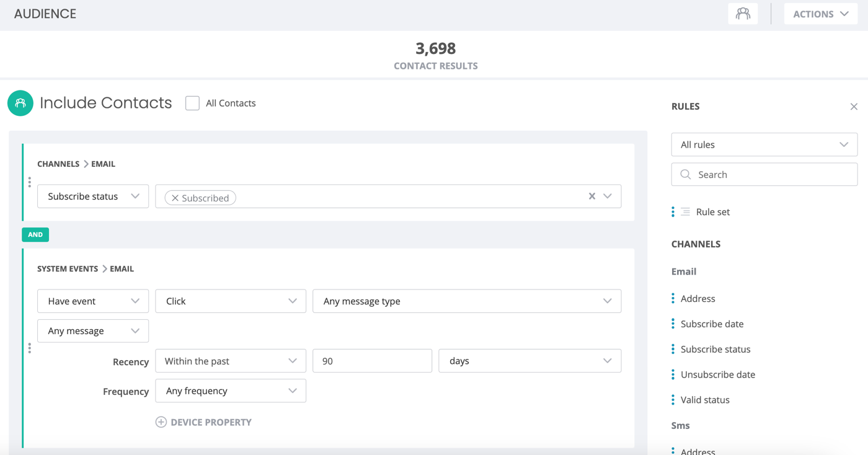The height and width of the screenshot is (455, 868).
Task: Click the audience contacts icon in header
Action: pos(743,14)
